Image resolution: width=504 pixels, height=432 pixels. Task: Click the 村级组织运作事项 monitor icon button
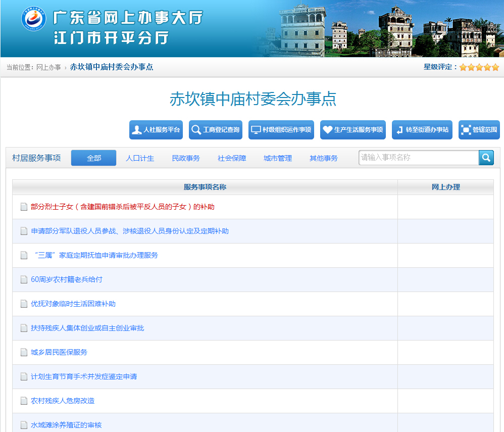281,130
